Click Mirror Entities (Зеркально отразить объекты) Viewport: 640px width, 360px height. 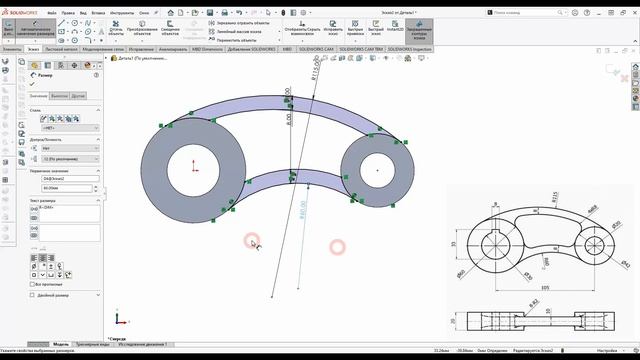(239, 23)
